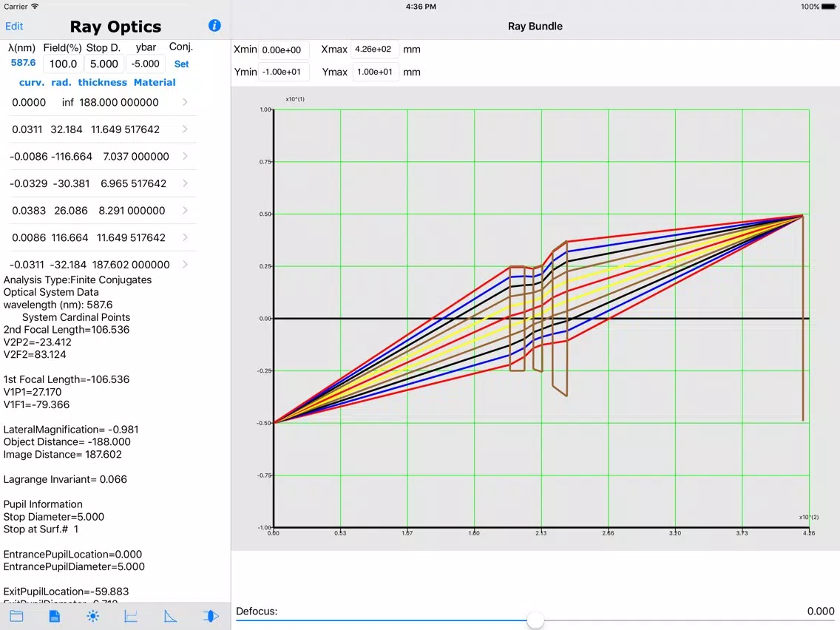Open chevron for curvature 0.0086 row
Viewport: 840px width, 630px height.
185,237
